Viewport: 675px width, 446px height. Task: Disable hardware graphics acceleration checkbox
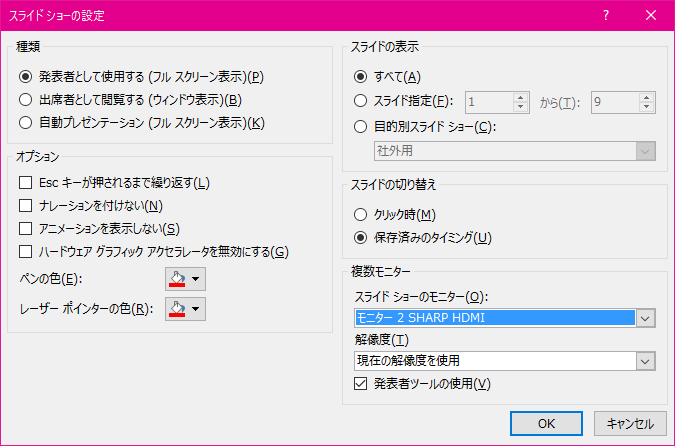26,251
